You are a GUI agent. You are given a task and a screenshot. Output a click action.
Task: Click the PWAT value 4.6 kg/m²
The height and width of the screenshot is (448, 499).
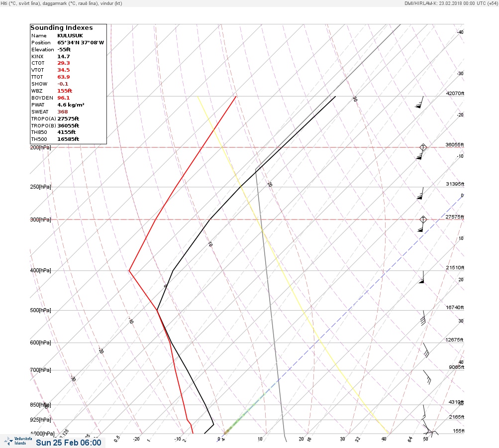coord(71,105)
